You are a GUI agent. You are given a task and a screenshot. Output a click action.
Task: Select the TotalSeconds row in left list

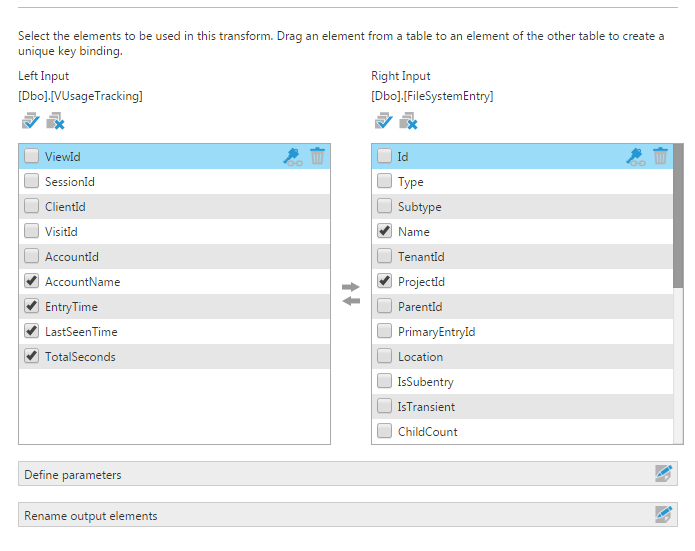tap(174, 356)
